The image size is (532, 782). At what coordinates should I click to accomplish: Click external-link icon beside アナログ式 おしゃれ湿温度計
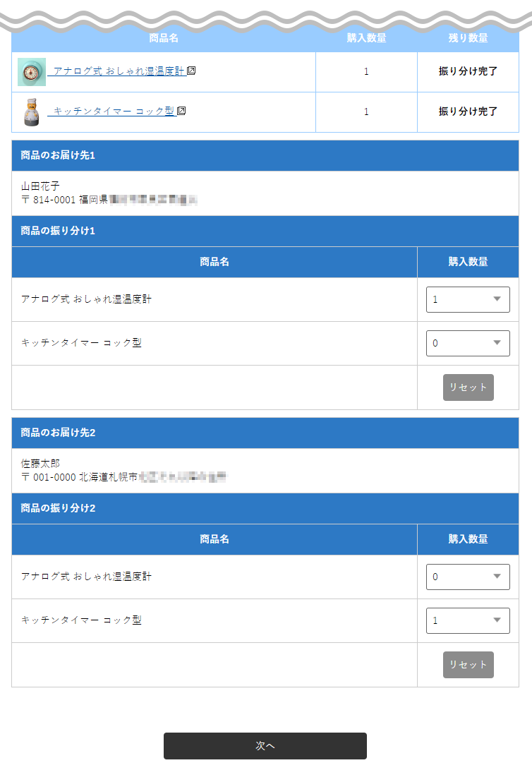click(191, 71)
